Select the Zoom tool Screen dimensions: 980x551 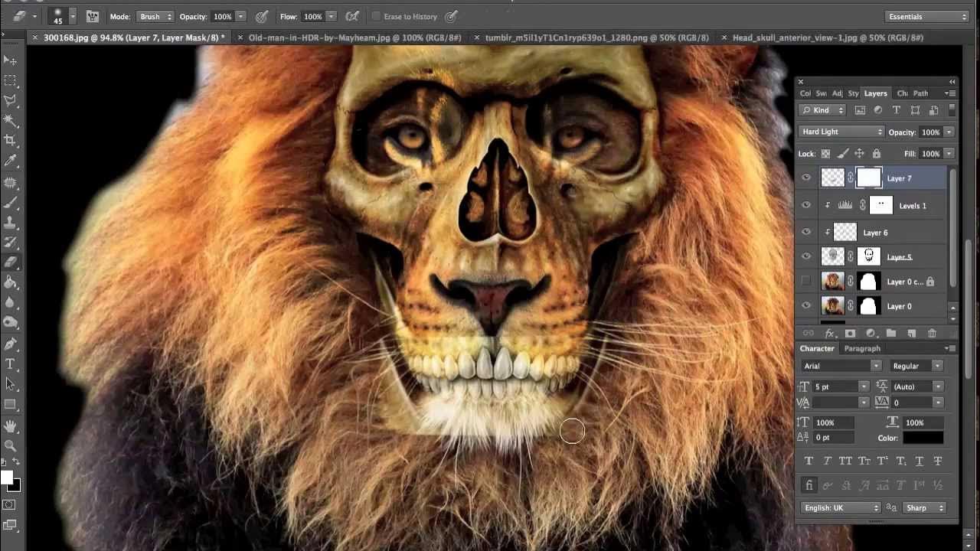pyautogui.click(x=11, y=446)
